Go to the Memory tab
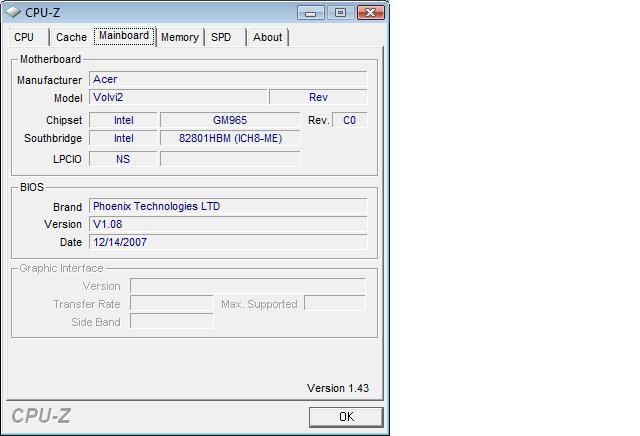The image size is (640, 436). (180, 37)
